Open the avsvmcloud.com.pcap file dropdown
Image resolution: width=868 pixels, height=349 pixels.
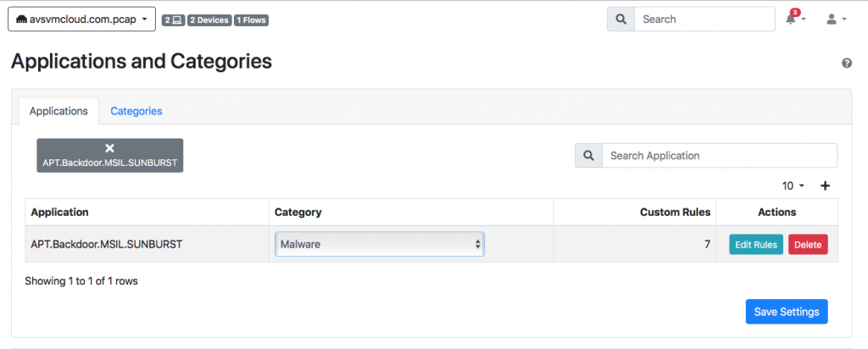(82, 19)
